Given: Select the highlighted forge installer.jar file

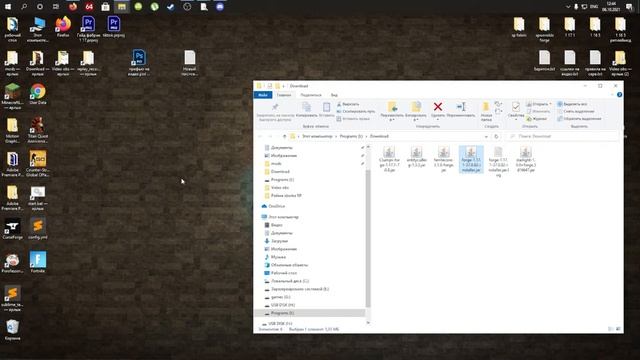Looking at the screenshot, I should [x=471, y=159].
